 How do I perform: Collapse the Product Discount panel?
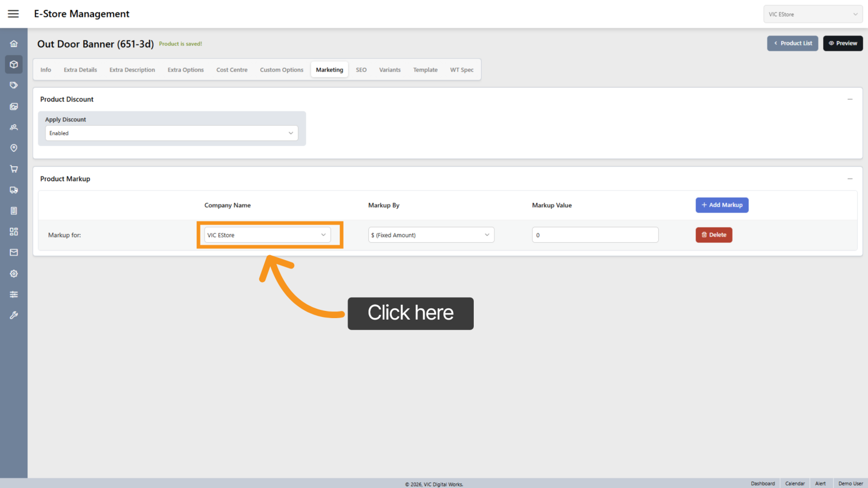[850, 99]
